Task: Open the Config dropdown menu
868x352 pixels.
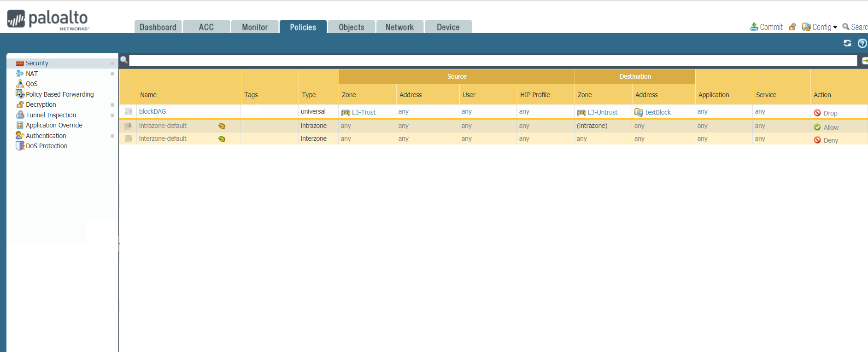Action: point(820,27)
